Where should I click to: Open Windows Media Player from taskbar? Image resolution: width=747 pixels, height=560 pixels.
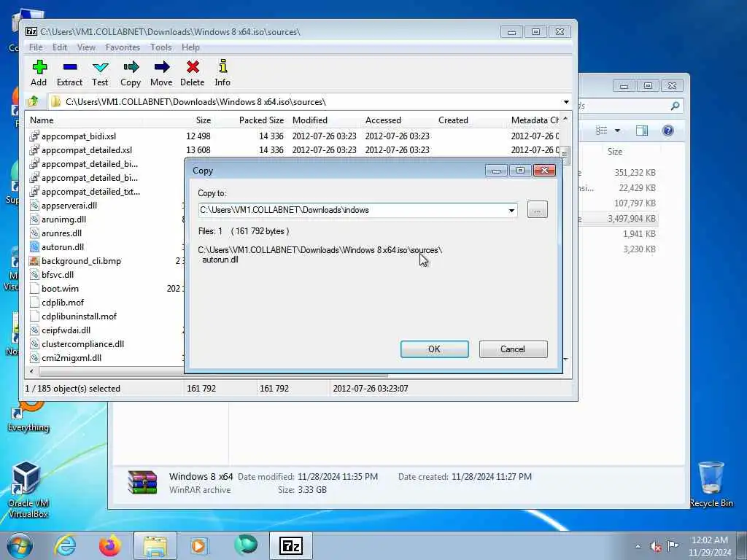(199, 545)
